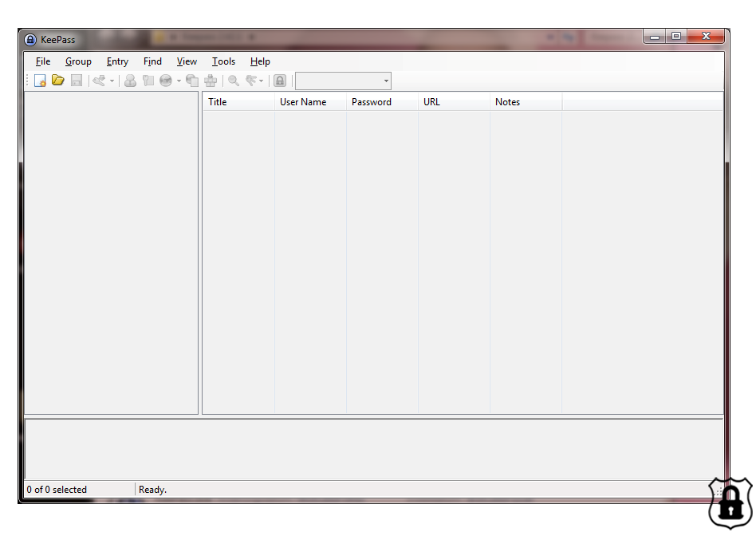Image resolution: width=756 pixels, height=536 pixels.
Task: Click the lock workspace padlock icon
Action: tap(280, 81)
